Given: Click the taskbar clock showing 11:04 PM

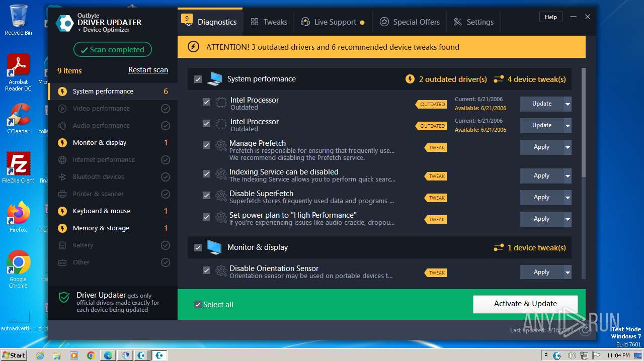Looking at the screenshot, I should 618,355.
